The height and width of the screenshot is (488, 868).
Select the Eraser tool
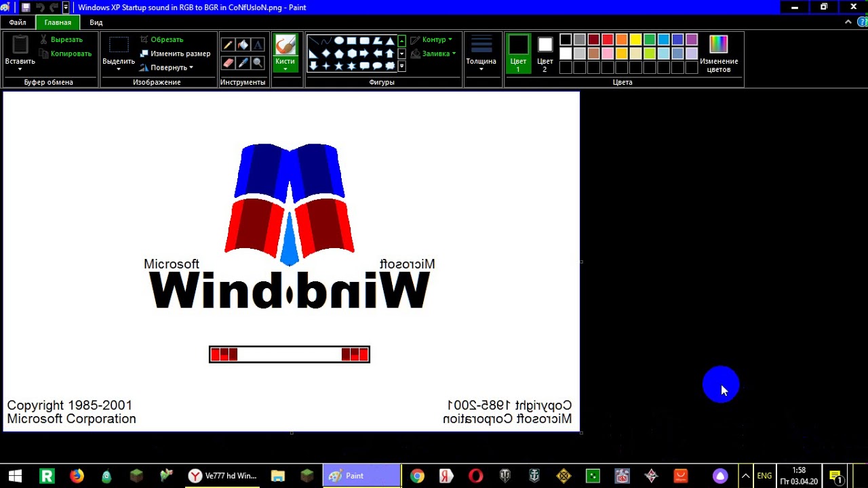click(x=229, y=62)
